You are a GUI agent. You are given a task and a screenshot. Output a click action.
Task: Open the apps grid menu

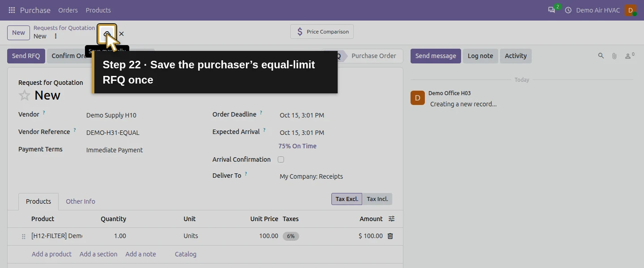pos(12,10)
